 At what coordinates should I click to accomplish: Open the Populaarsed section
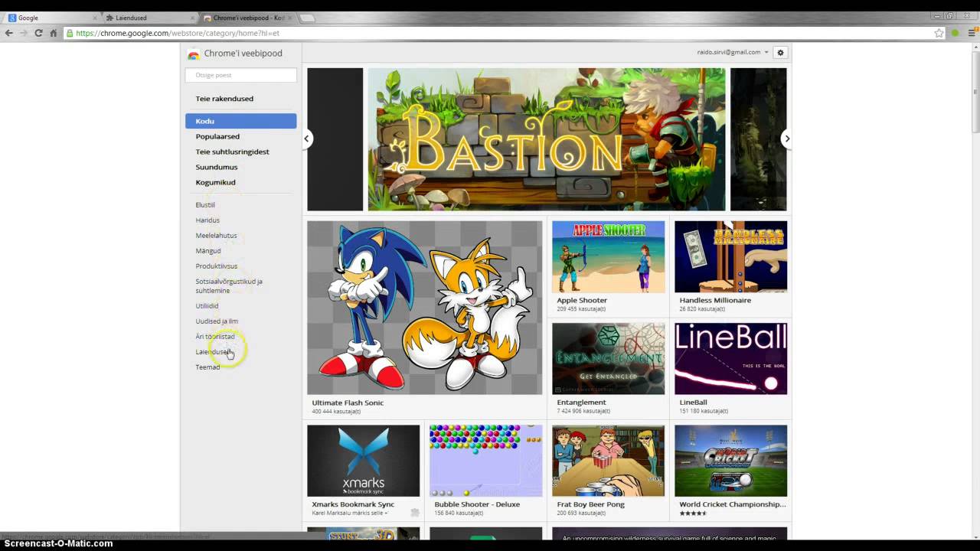point(217,136)
